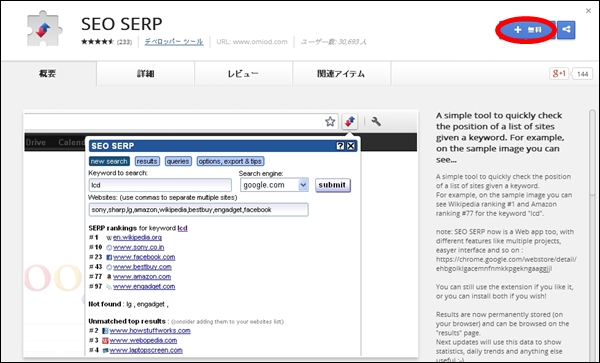Image resolution: width=600 pixels, height=363 pixels.
Task: Open www.amazon.com result link
Action: click(x=142, y=277)
